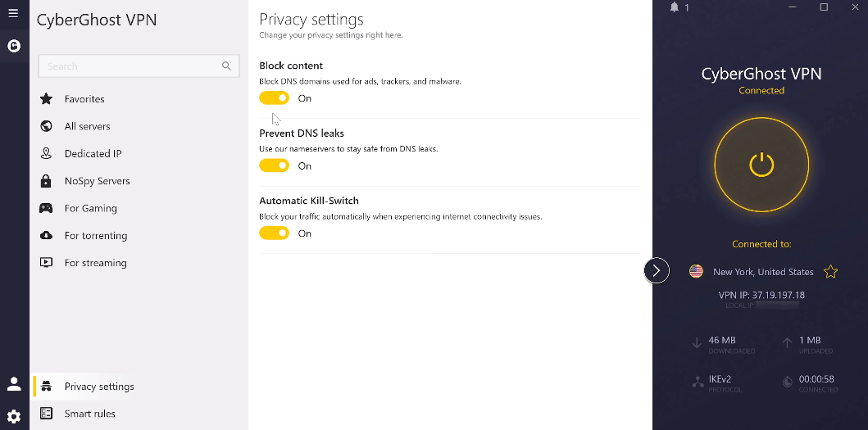Open Smart rules settings
The width and height of the screenshot is (868, 430).
[x=89, y=414]
